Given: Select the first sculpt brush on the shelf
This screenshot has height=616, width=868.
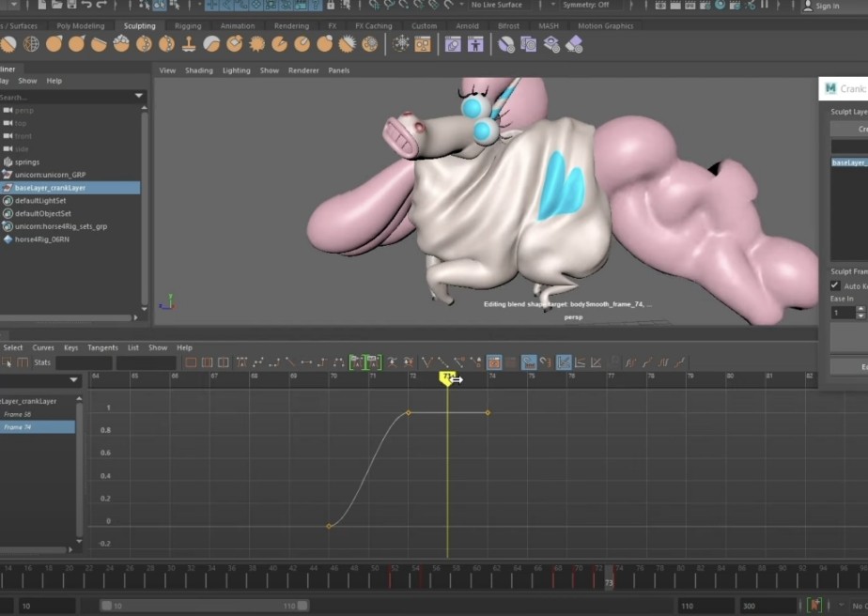Looking at the screenshot, I should point(8,44).
